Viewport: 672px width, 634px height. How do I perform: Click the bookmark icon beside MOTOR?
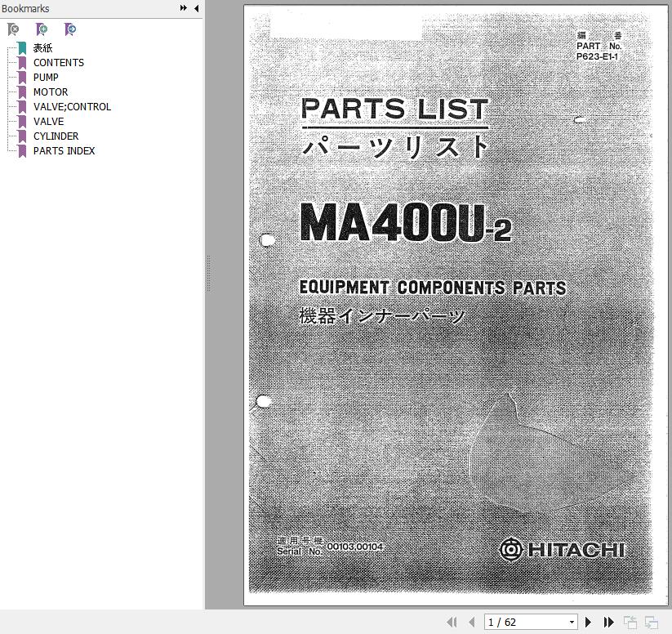click(x=22, y=92)
